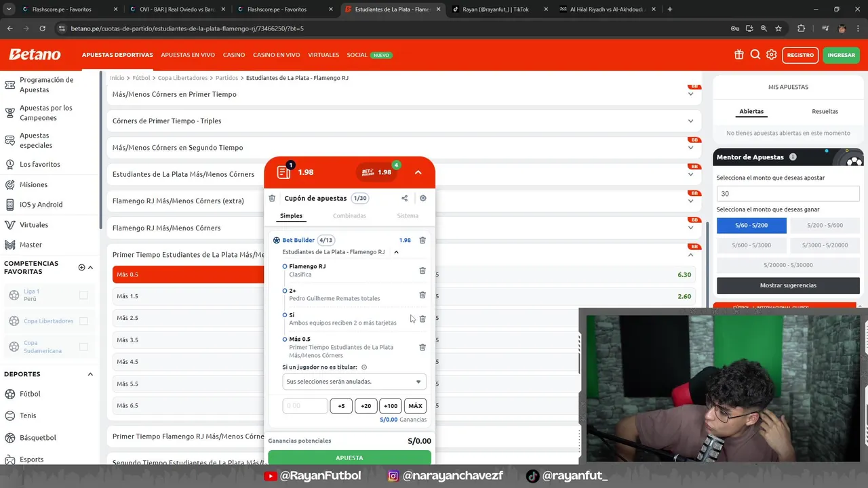Collapse the Deportes section
Viewport: 868px width, 488px height.
point(90,374)
